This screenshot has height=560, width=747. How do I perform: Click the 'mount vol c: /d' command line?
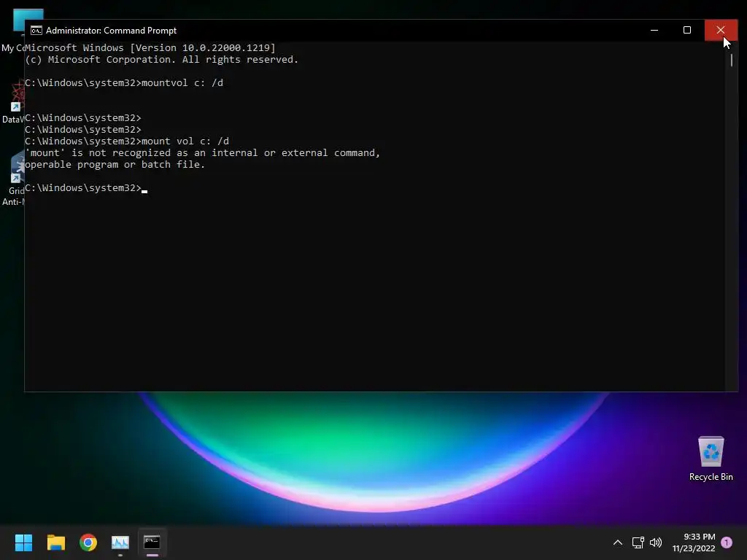(x=127, y=141)
